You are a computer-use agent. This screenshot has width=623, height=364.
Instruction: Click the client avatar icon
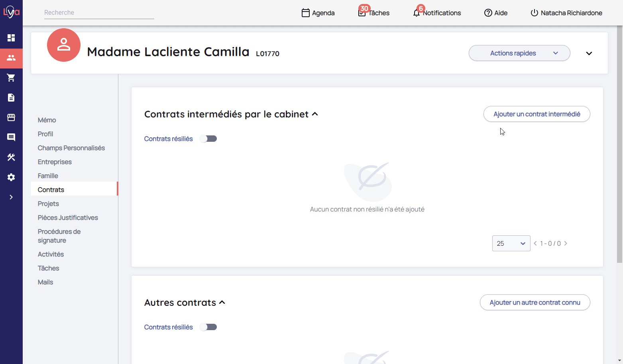coord(64,45)
